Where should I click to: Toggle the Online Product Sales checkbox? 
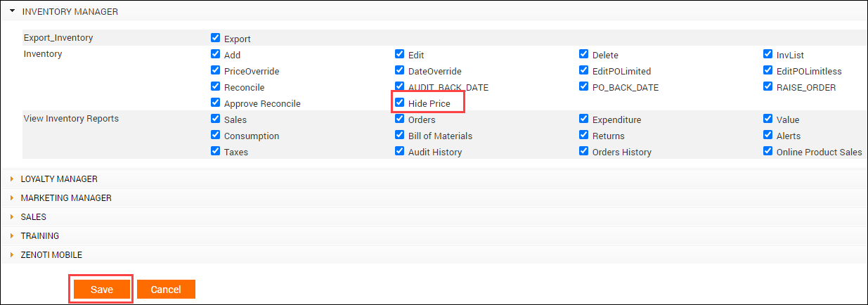[768, 151]
